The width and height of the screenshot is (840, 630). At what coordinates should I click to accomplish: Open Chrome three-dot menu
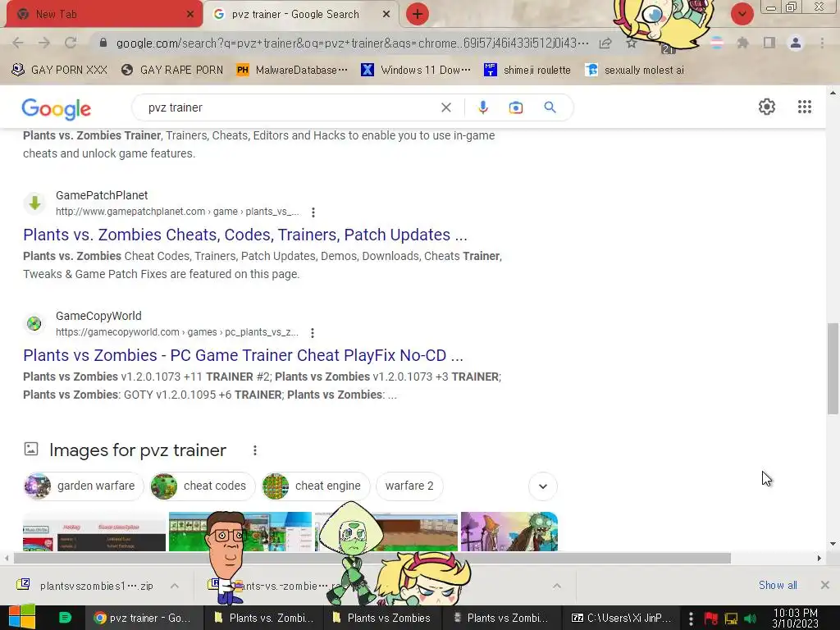click(x=822, y=43)
